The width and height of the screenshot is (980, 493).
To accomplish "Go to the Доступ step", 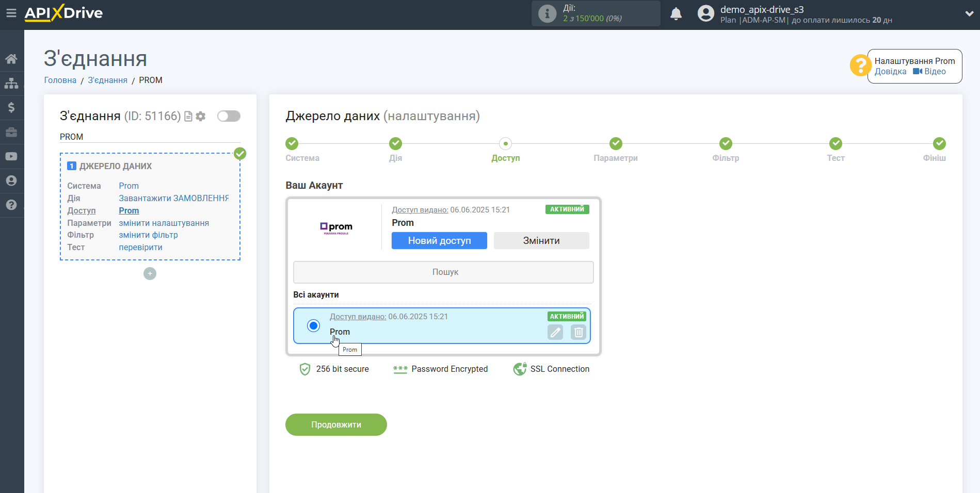I will click(506, 143).
